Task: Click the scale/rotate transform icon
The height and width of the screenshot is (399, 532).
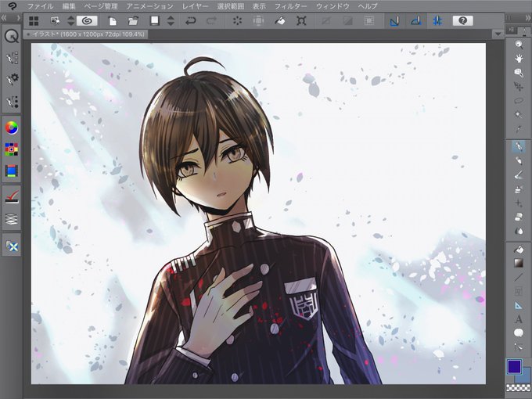Action: [x=301, y=21]
